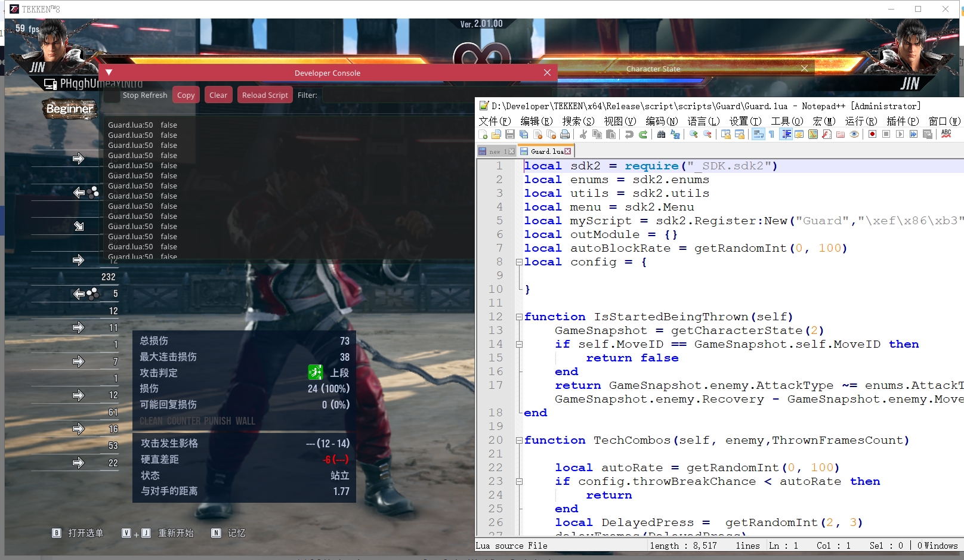Click the 总损伤 total damage row

244,341
